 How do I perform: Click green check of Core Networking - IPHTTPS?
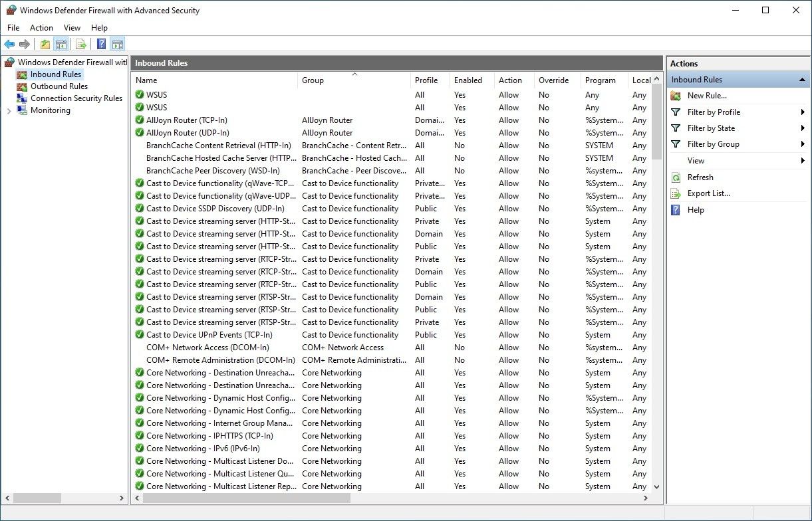pyautogui.click(x=140, y=436)
